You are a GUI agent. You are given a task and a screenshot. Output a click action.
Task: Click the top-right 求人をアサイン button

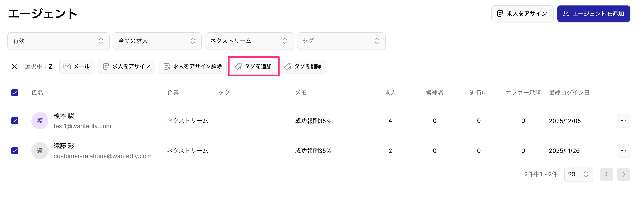tap(522, 14)
